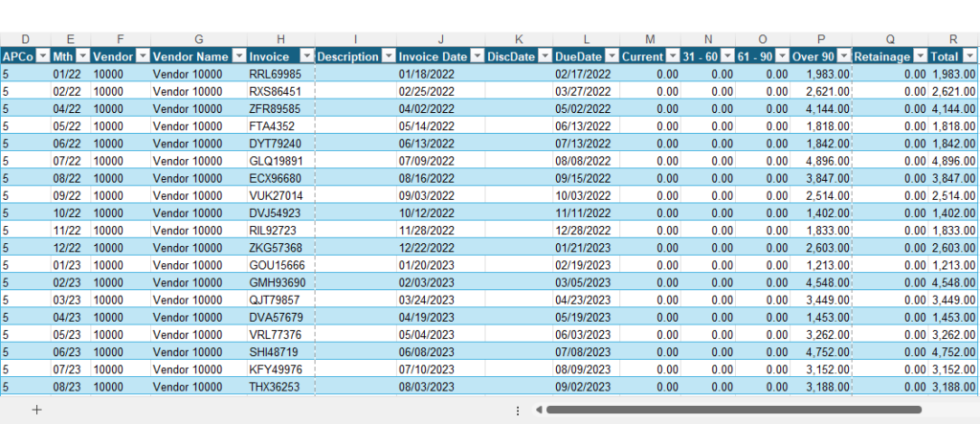
Task: Open the Mth column filter dropdown
Action: (x=83, y=56)
